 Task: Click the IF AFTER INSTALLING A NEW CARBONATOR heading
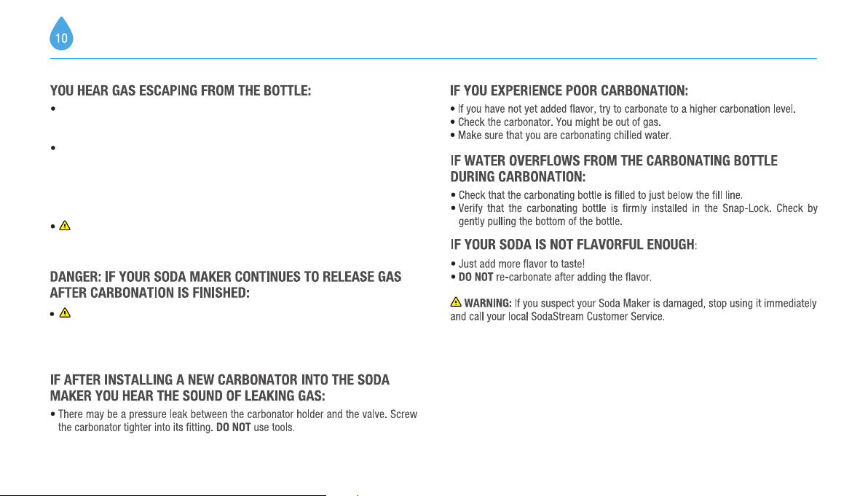click(x=220, y=387)
